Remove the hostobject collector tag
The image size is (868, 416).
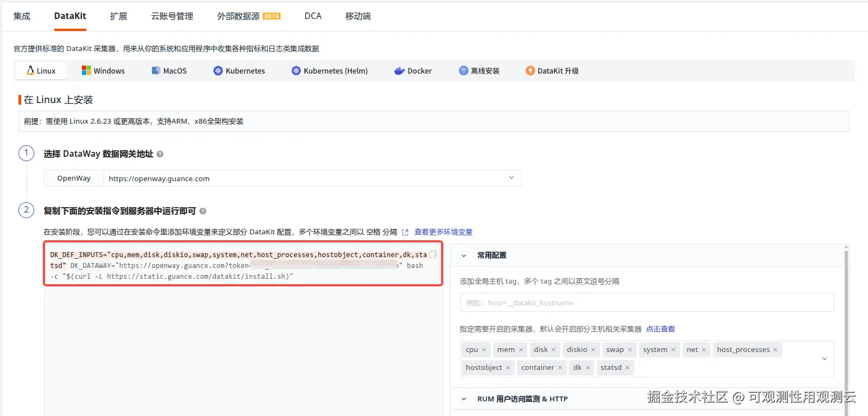[508, 368]
